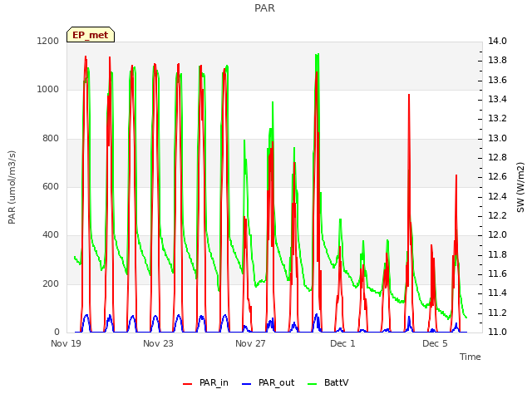Click the green BattV peak near Nov 30
Viewport: 532px width, 399px height.
pos(318,54)
